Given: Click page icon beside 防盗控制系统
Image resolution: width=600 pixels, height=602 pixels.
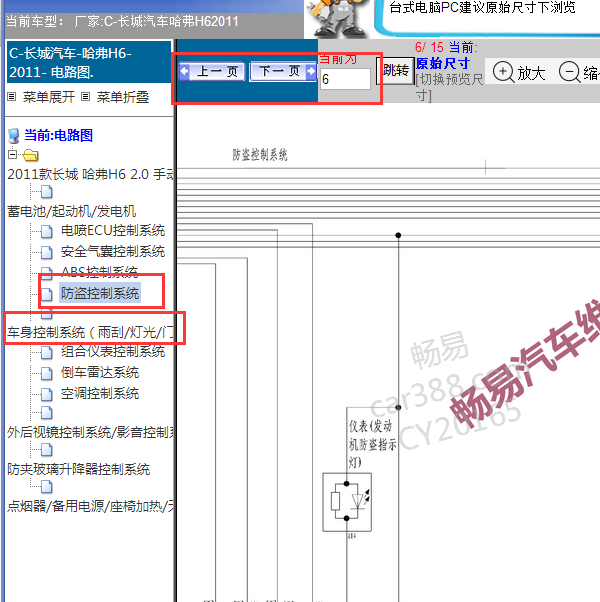Looking at the screenshot, I should [x=47, y=294].
